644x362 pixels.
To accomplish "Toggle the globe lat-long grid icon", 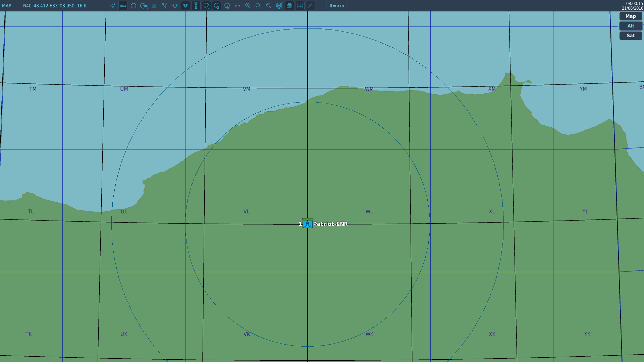I will point(289,6).
